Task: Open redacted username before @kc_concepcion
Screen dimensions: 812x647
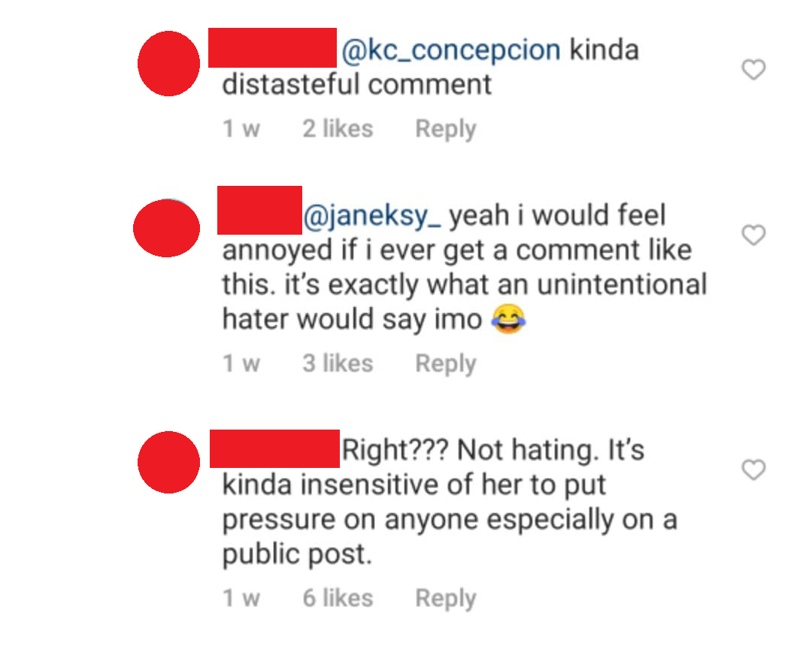Action: tap(272, 47)
